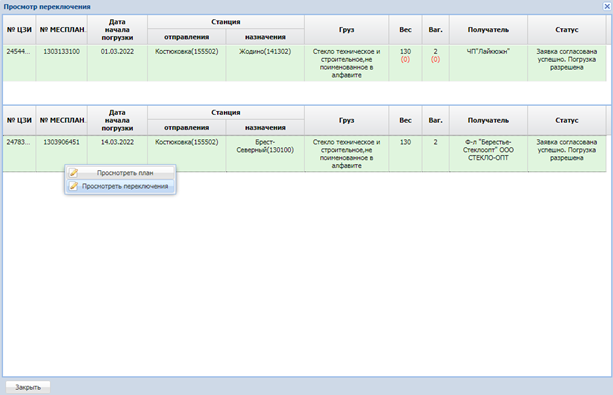Click top table Груз column header
This screenshot has width=613, height=395.
tap(346, 30)
